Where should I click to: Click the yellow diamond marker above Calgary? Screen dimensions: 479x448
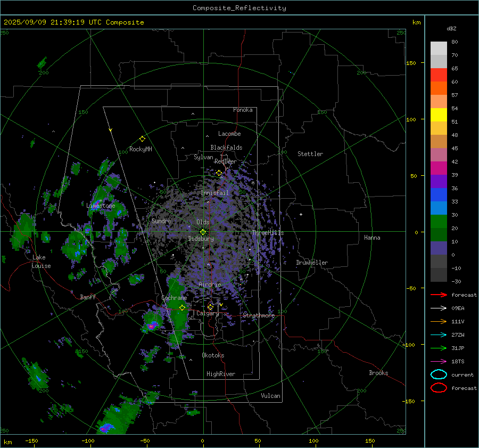[210, 307]
